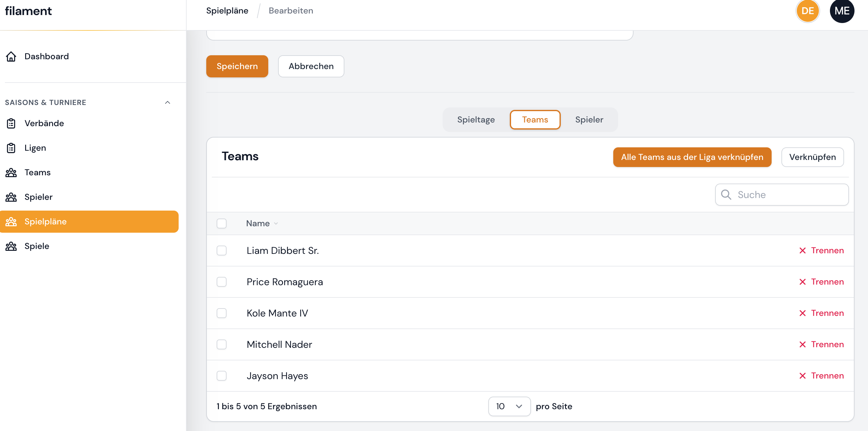Click the Ligen clipboard icon in sidebar

point(11,148)
